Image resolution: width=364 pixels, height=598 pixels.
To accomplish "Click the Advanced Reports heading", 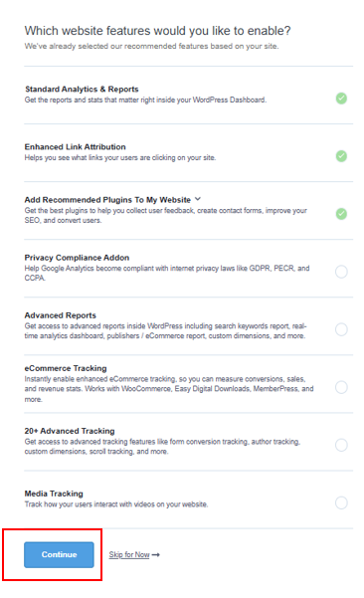I will click(61, 315).
